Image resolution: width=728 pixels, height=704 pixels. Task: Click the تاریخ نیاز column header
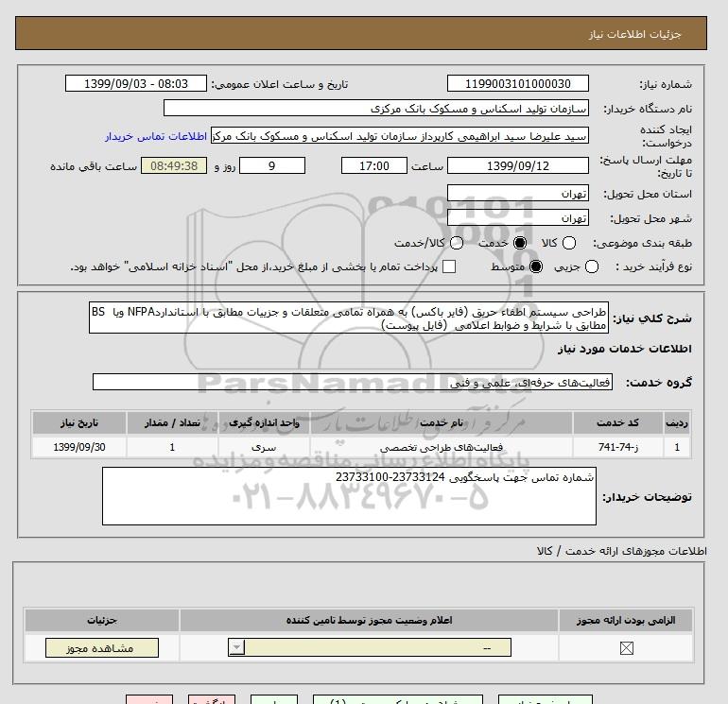[79, 422]
